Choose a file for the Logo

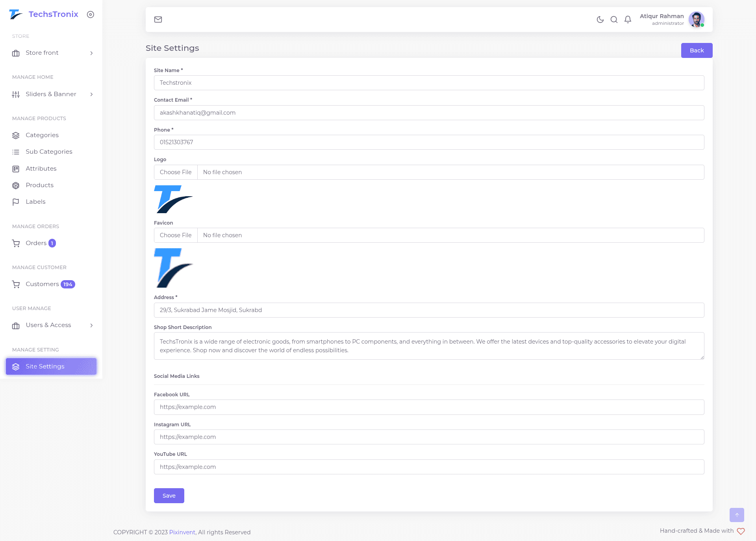click(x=176, y=172)
